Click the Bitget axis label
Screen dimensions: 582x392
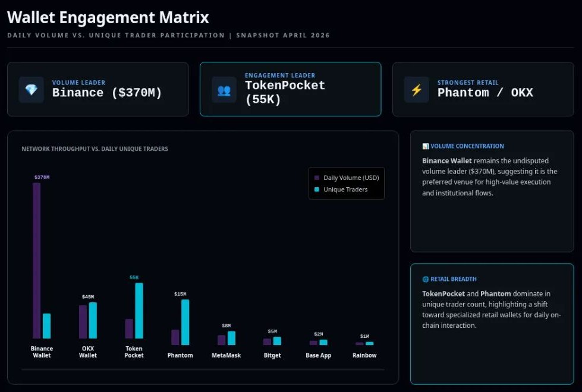272,355
